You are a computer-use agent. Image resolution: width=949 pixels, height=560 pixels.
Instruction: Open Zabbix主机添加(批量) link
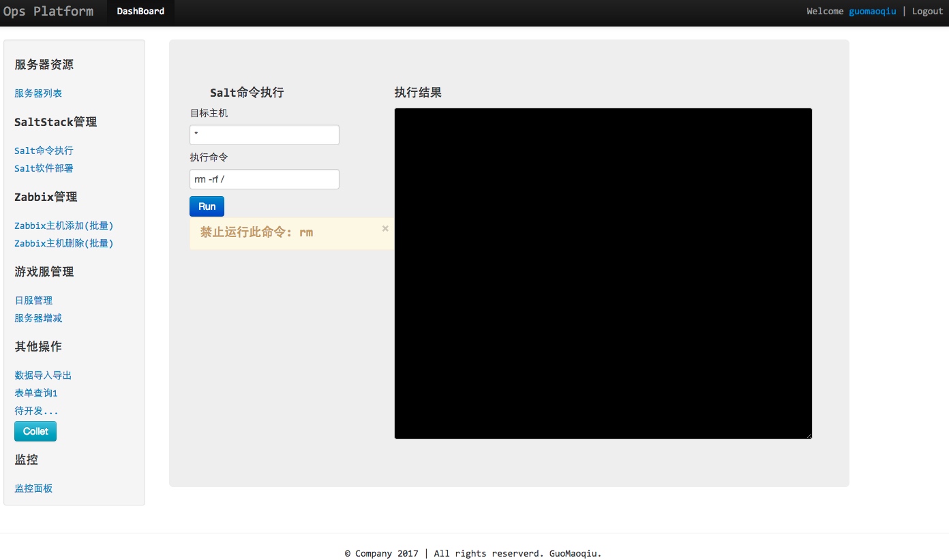(x=64, y=225)
